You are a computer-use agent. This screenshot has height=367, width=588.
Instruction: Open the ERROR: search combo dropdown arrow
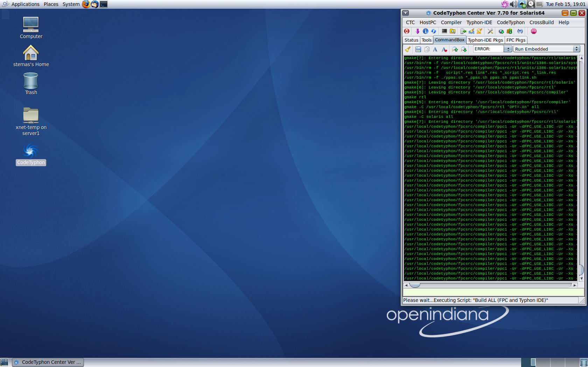click(x=508, y=49)
